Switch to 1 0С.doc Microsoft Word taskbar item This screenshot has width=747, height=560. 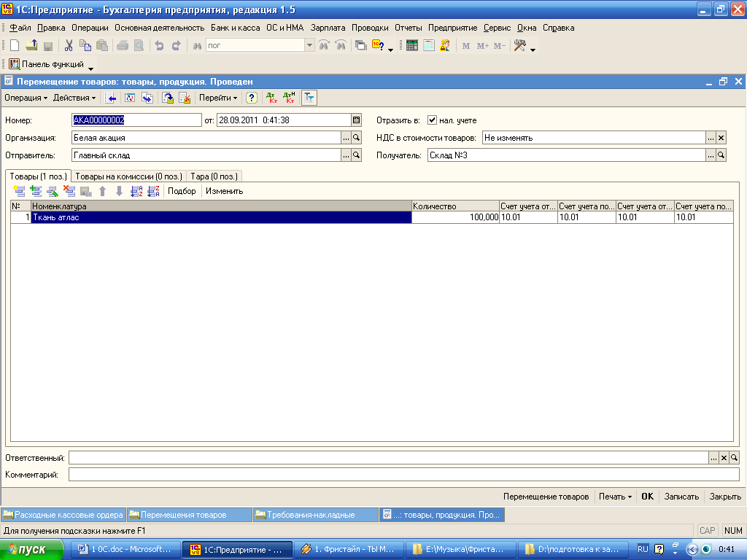(x=125, y=550)
